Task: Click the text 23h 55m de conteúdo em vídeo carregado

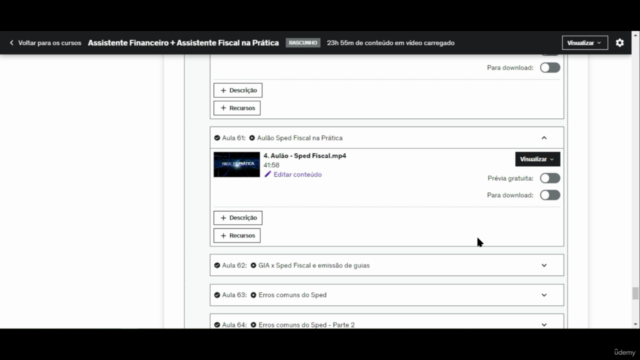Action: [391, 43]
